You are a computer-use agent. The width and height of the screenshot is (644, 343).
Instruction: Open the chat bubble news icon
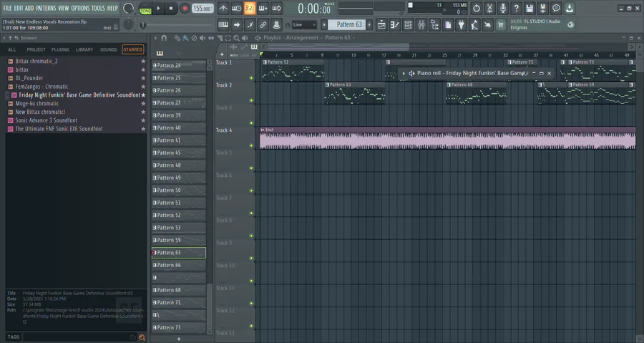[x=556, y=8]
